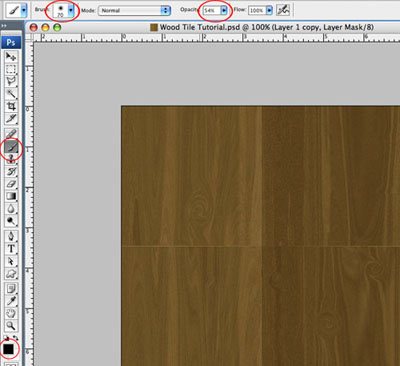The height and width of the screenshot is (366, 400).
Task: Select the Pen tool
Action: 11,236
